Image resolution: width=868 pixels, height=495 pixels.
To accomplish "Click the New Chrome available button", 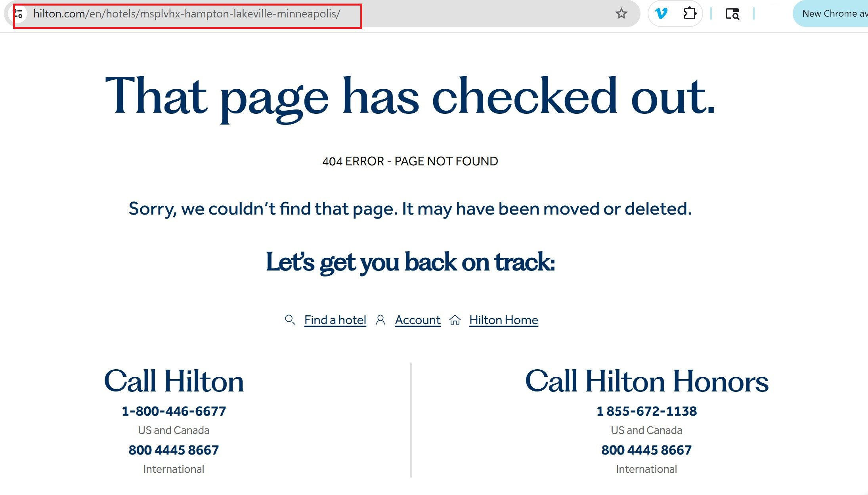I will [x=830, y=13].
